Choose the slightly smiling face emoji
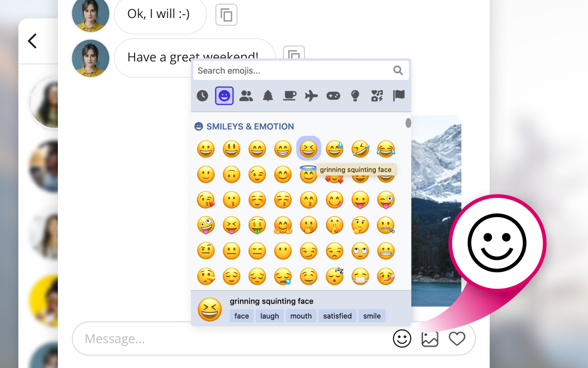The width and height of the screenshot is (588, 368). [x=206, y=175]
